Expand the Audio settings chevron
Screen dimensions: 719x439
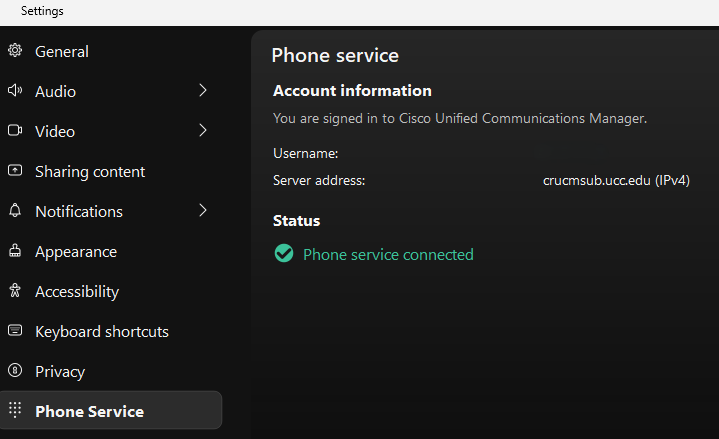click(x=203, y=91)
